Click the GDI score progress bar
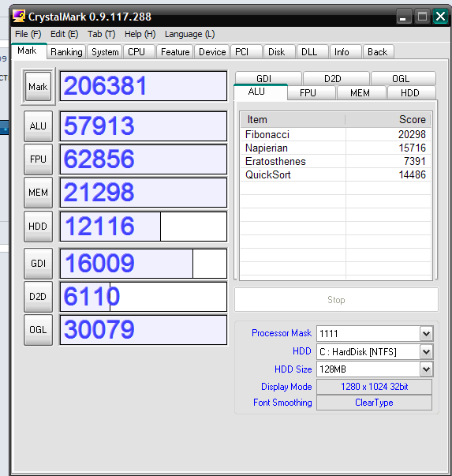 pyautogui.click(x=144, y=264)
